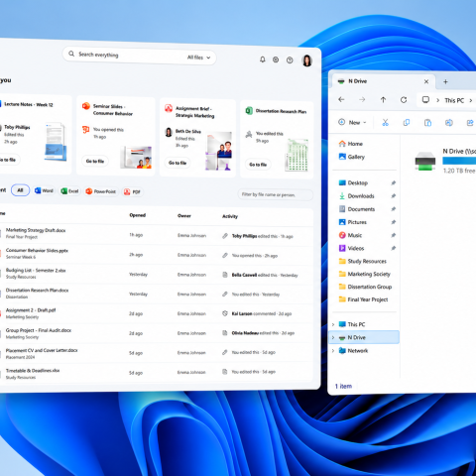Sort the file list by Opened column
476x476 pixels.
point(138,215)
